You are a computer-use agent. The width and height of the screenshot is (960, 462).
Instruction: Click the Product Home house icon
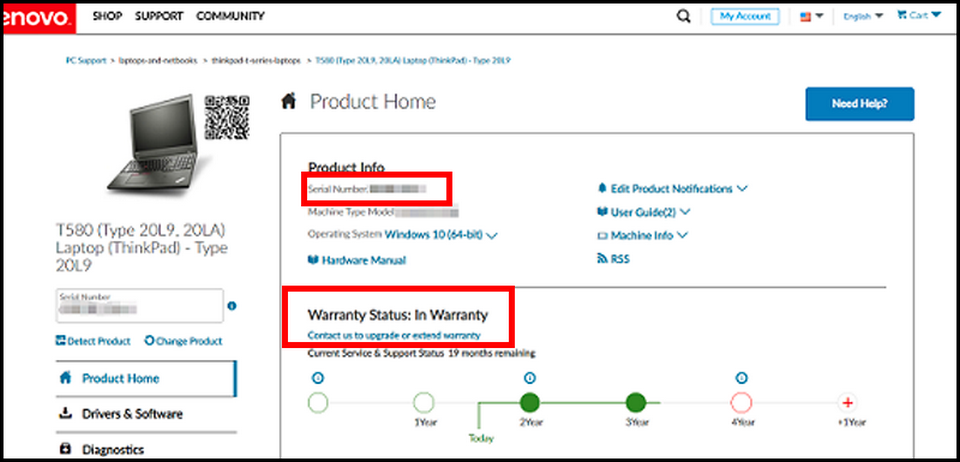click(289, 101)
